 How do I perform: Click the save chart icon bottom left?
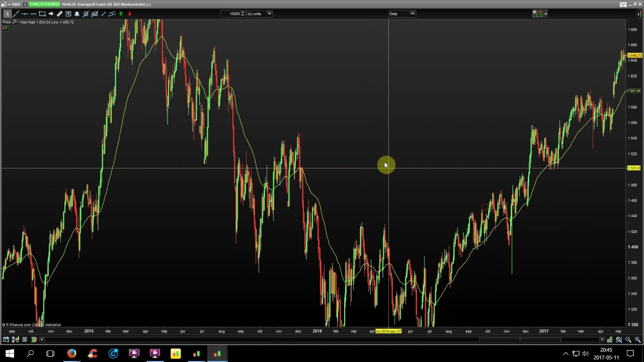point(6,339)
